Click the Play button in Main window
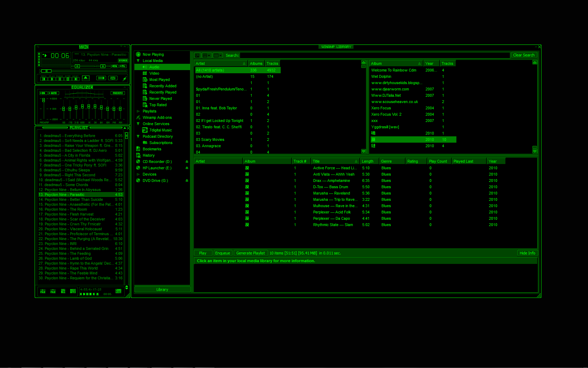Image resolution: width=588 pixels, height=368 pixels. tap(51, 79)
